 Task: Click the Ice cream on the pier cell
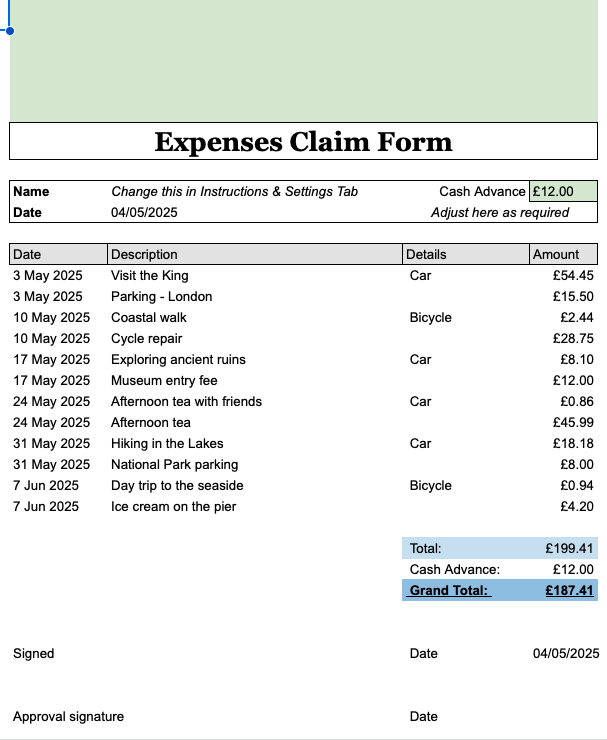174,506
